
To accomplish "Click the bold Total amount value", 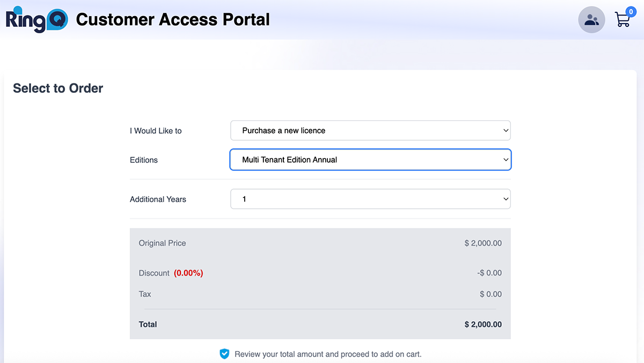I will point(483,324).
